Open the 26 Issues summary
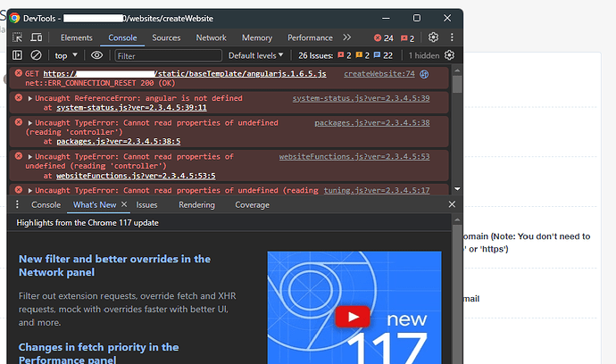The width and height of the screenshot is (616, 364). (x=315, y=55)
